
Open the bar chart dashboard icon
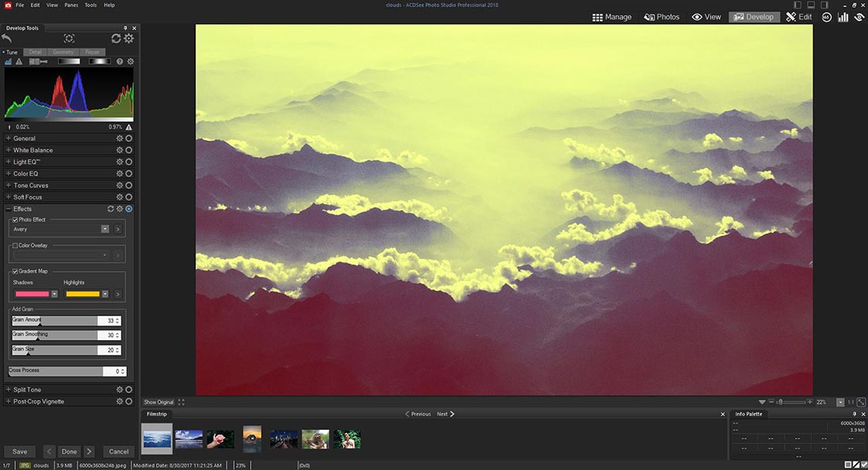(842, 17)
